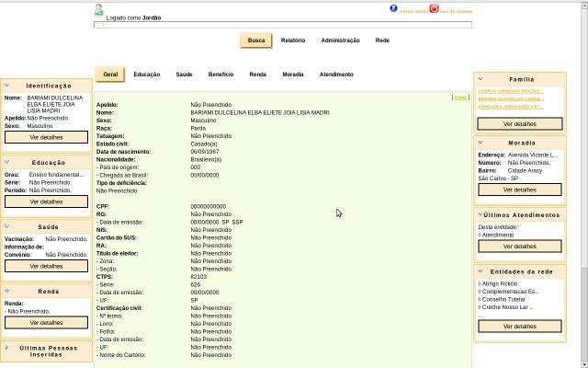
Task: Click Ver detalhes in Família panel
Action: click(x=520, y=123)
